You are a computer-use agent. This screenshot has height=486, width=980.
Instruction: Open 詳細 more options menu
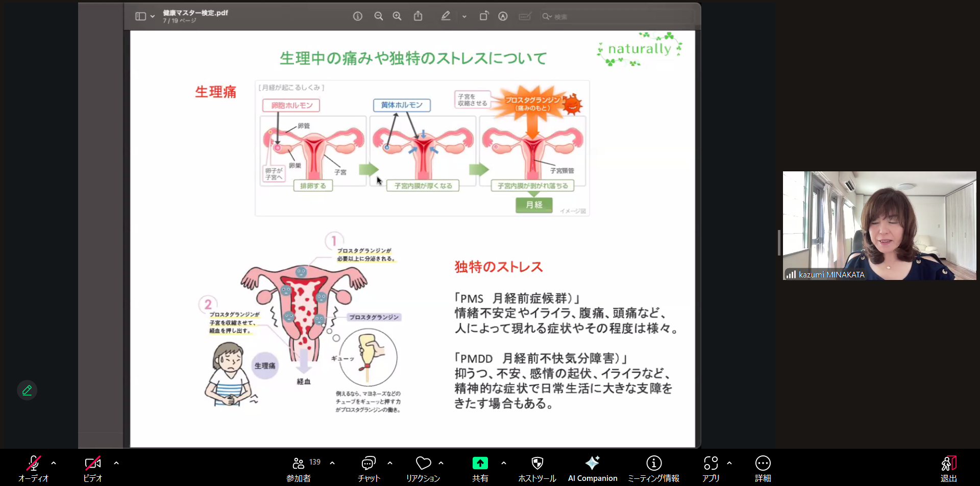click(763, 468)
